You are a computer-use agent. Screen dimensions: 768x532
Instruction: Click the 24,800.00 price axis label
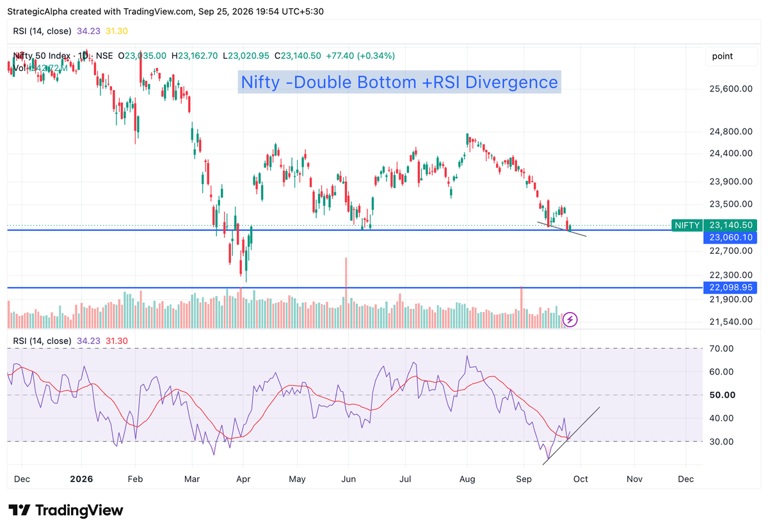coord(730,132)
